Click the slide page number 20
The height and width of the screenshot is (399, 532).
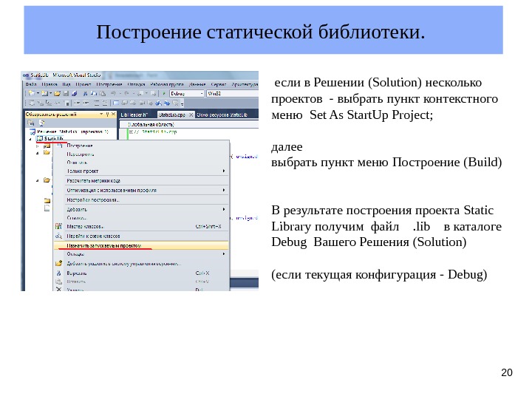coord(507,372)
